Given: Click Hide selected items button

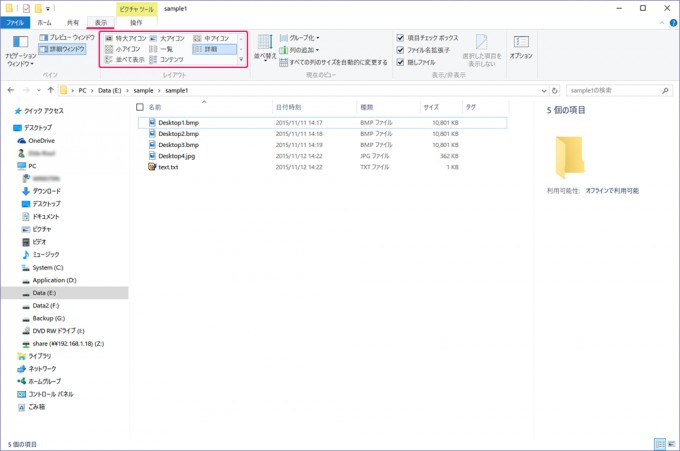Looking at the screenshot, I should click(x=481, y=50).
